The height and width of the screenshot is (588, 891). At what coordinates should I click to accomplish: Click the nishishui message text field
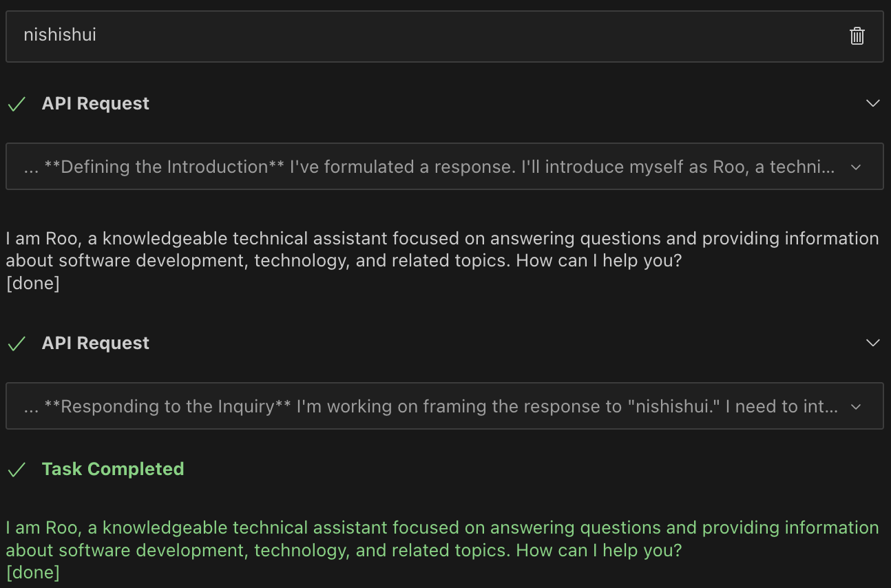point(444,36)
